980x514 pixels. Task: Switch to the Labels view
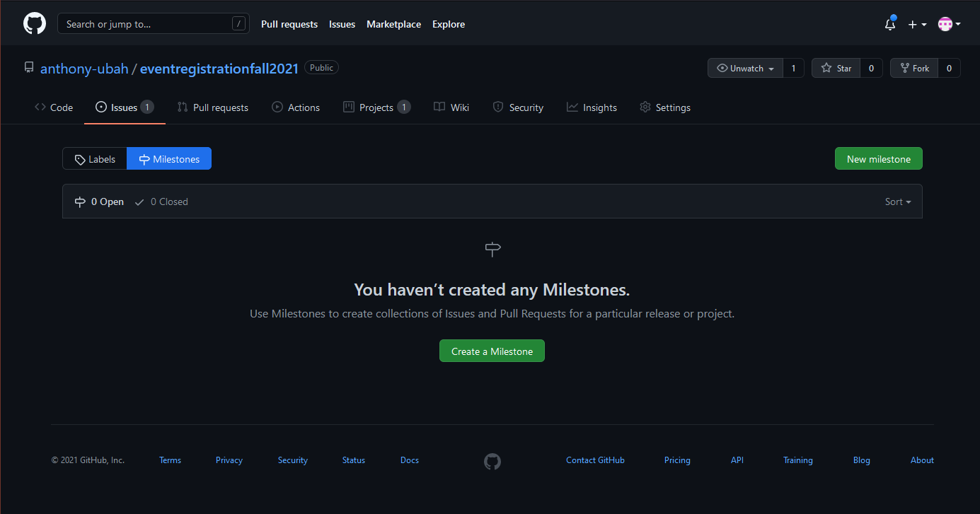(95, 159)
